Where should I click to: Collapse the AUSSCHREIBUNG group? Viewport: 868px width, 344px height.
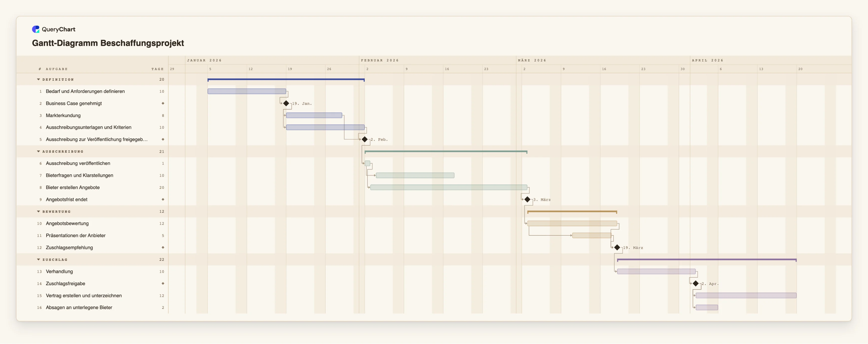tap(38, 151)
